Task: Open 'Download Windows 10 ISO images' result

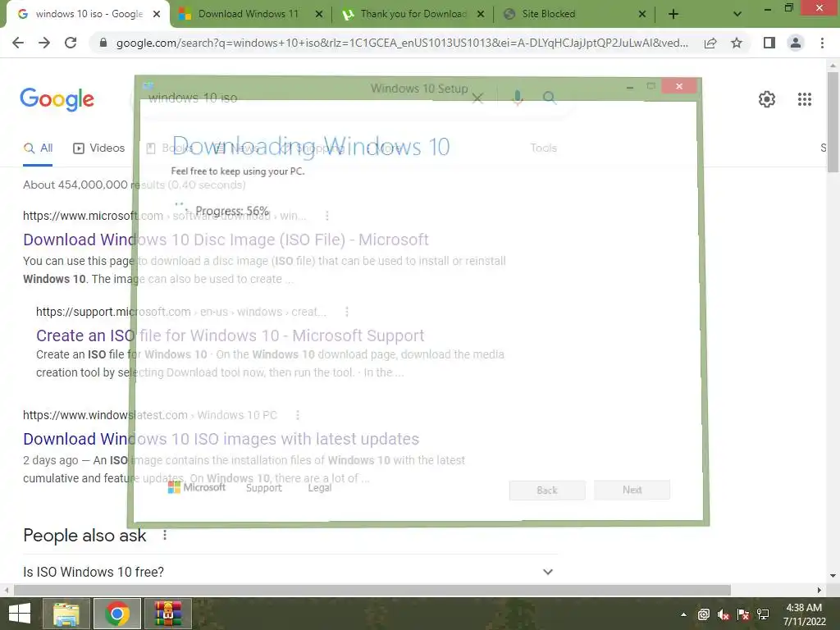Action: pos(221,439)
